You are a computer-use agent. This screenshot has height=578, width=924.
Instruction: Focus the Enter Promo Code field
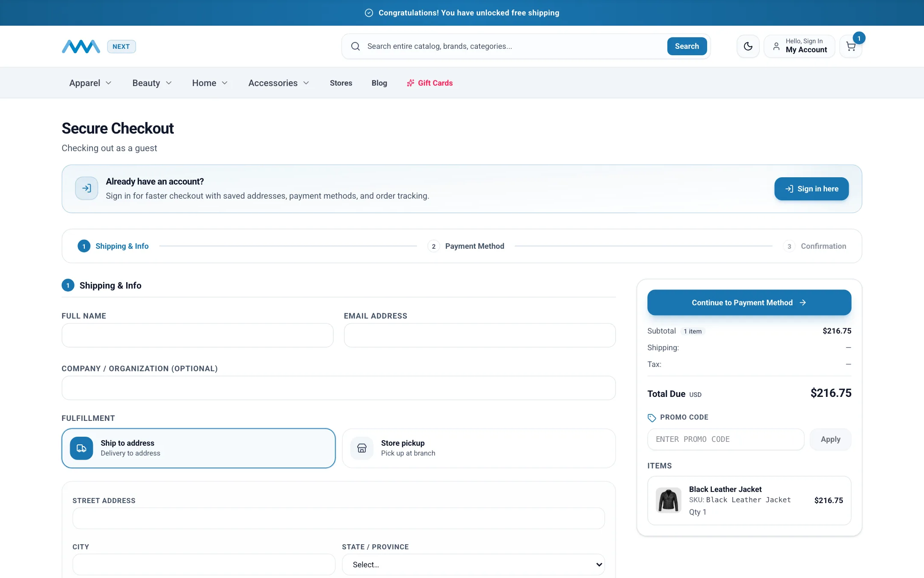click(726, 439)
